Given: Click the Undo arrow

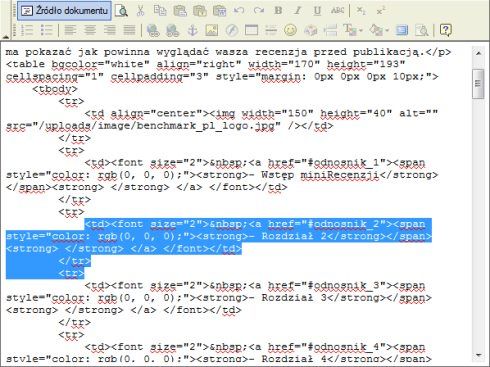Looking at the screenshot, I should tap(239, 11).
